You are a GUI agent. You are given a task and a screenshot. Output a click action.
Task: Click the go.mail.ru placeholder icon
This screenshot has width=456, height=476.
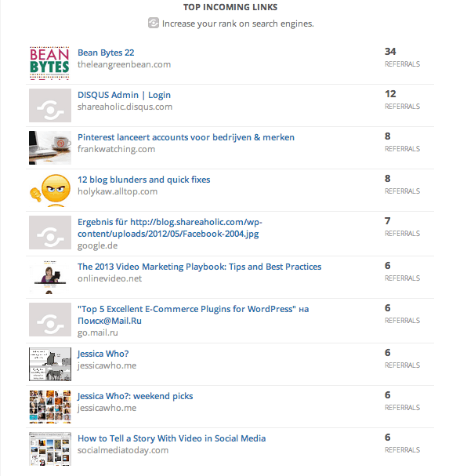(50, 320)
